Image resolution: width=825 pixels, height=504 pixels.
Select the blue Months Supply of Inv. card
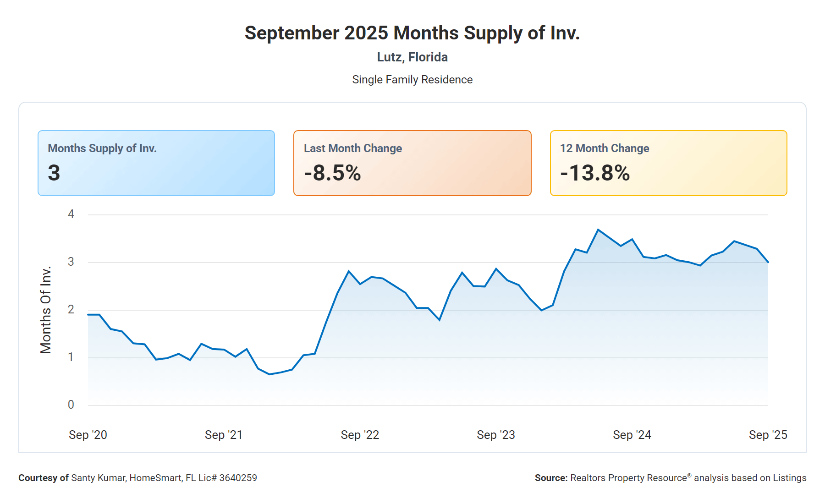[156, 163]
